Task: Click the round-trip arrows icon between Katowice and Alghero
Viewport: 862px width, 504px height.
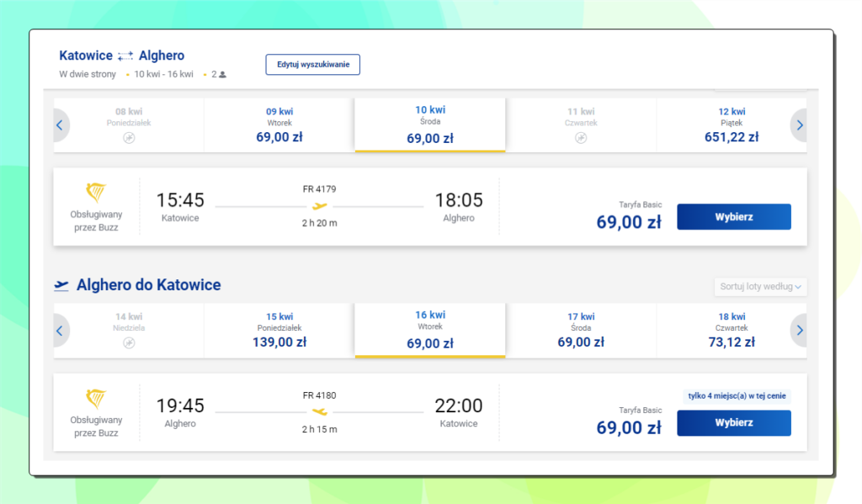Action: click(125, 56)
